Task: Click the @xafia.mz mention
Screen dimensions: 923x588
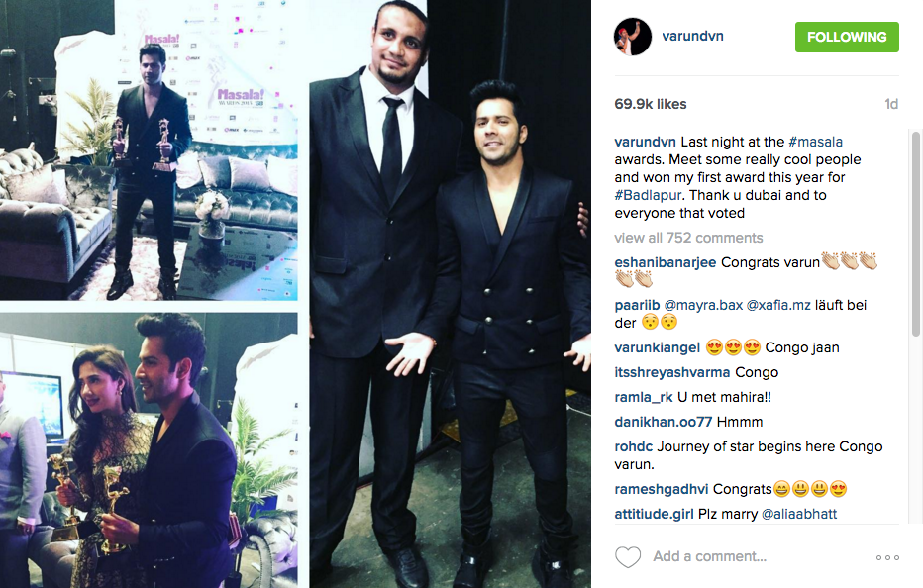Action: click(778, 305)
